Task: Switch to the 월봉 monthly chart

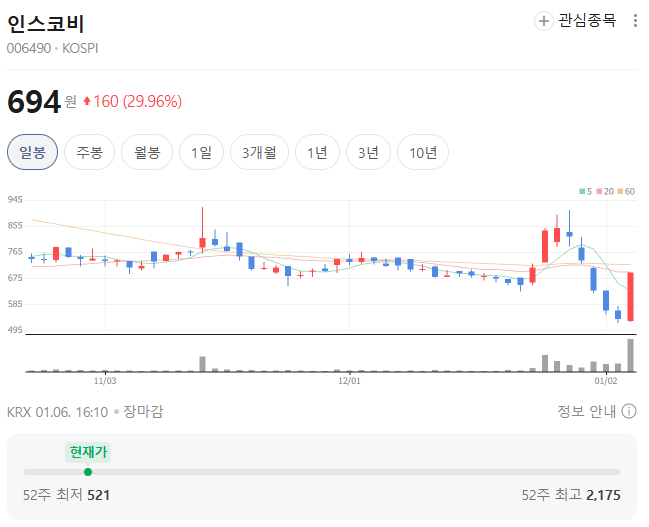Action: (x=147, y=152)
